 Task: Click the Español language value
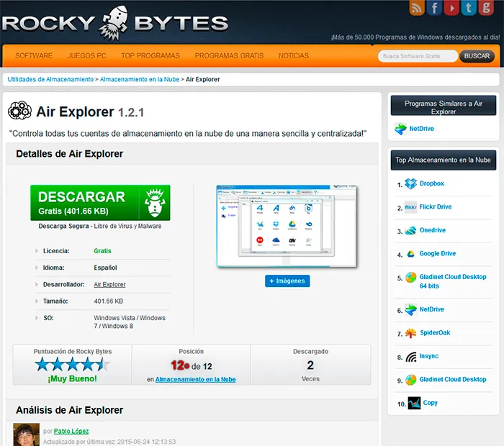point(105,268)
